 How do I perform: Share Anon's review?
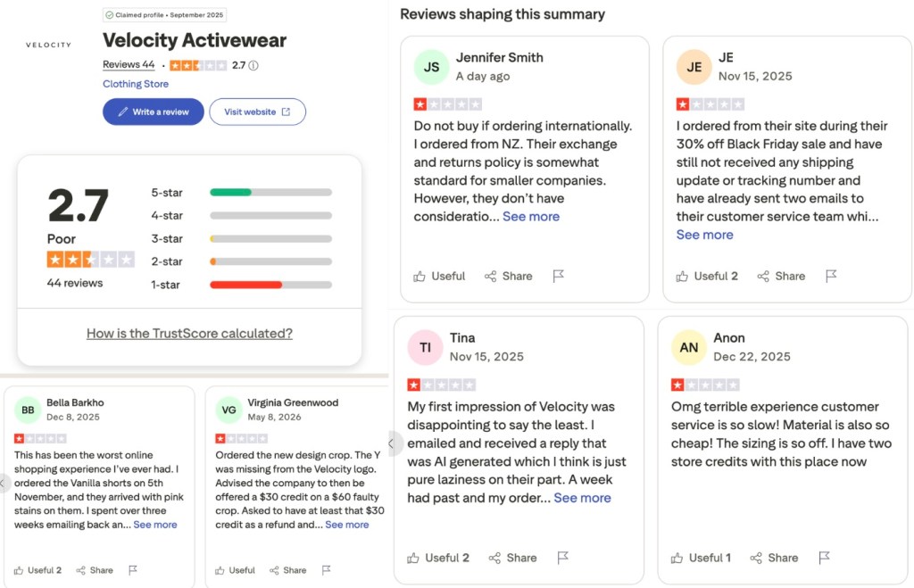coord(774,558)
